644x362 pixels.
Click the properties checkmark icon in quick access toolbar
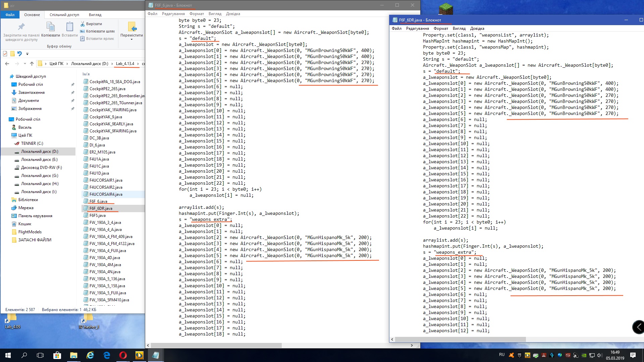(5, 54)
